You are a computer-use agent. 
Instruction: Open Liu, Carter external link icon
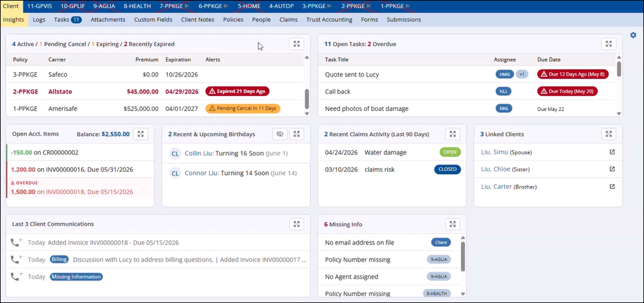(x=612, y=186)
